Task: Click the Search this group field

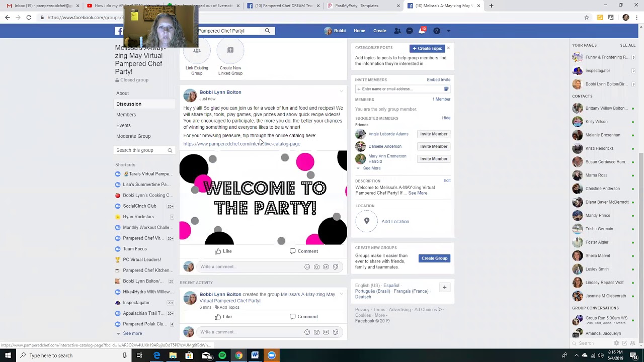Action: click(140, 150)
